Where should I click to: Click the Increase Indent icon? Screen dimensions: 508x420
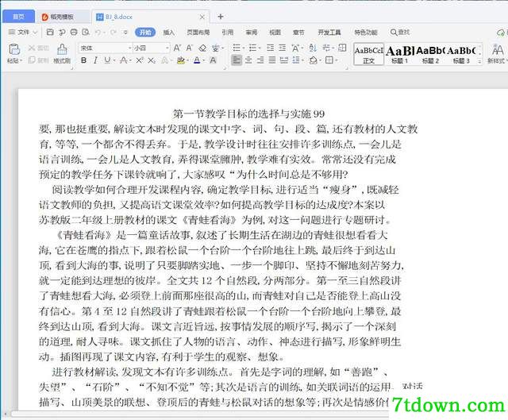[283, 48]
